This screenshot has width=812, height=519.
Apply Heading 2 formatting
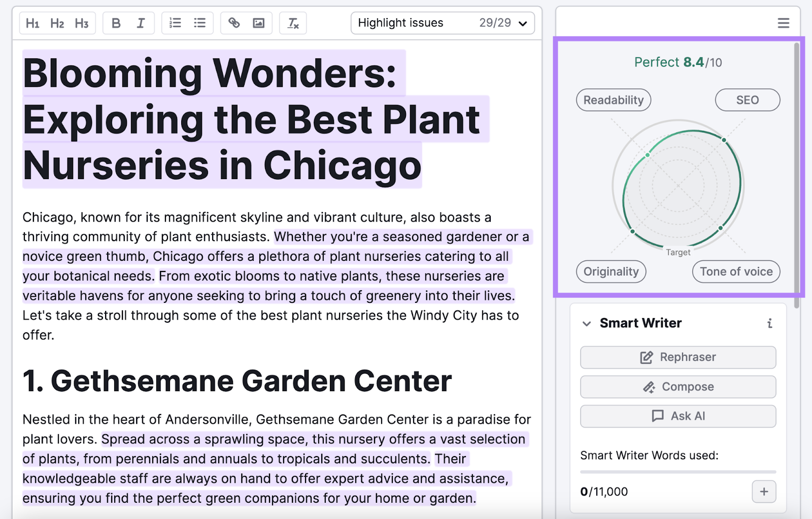pos(57,23)
